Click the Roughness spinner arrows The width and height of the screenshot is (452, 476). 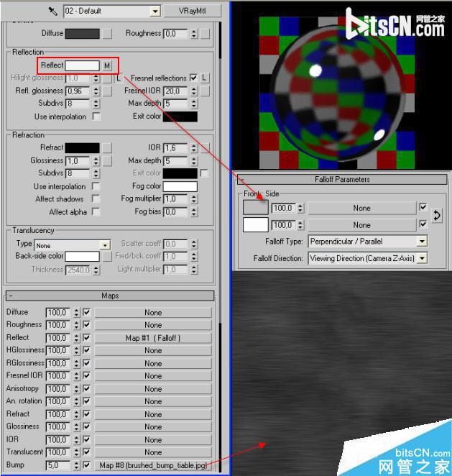pos(194,33)
